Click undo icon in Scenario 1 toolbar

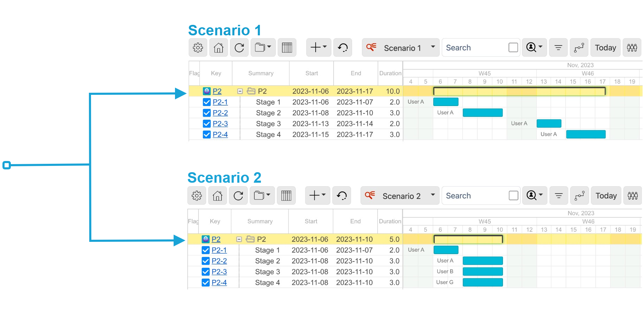[343, 48]
